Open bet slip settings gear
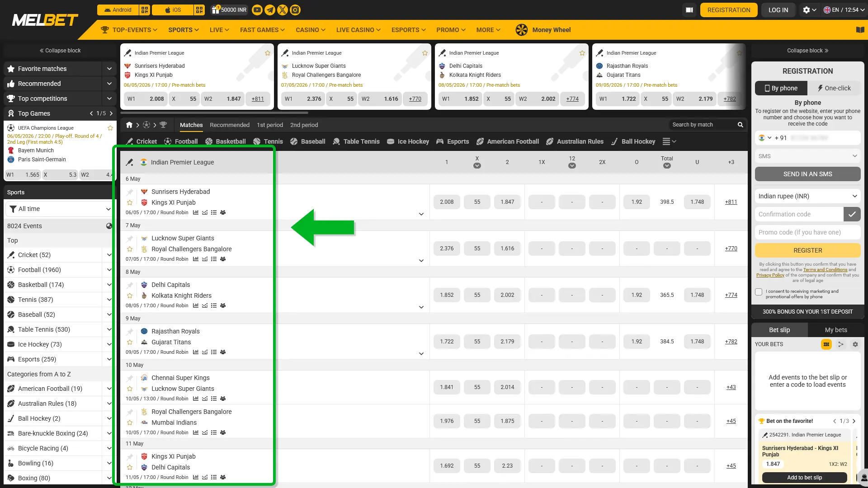868x488 pixels. [x=855, y=344]
